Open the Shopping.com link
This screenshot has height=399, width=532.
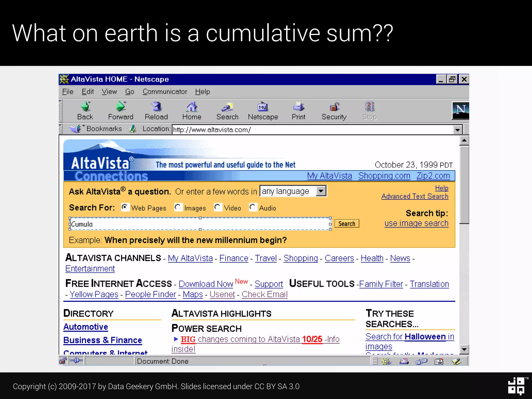click(384, 176)
